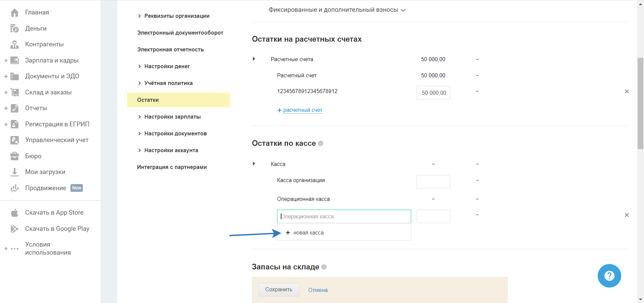Select Электронная отчетность menu item
644x303 pixels.
point(170,49)
